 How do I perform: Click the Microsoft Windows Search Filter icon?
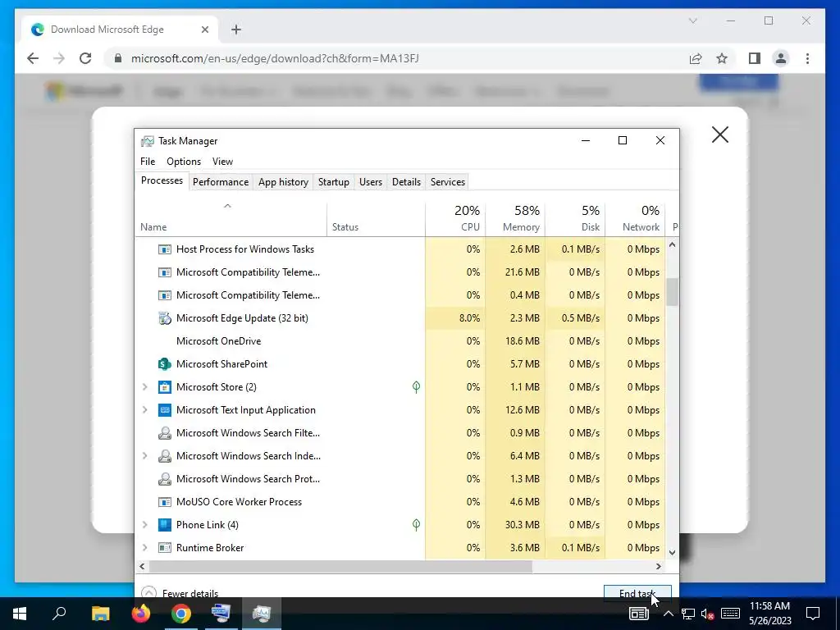pyautogui.click(x=164, y=433)
